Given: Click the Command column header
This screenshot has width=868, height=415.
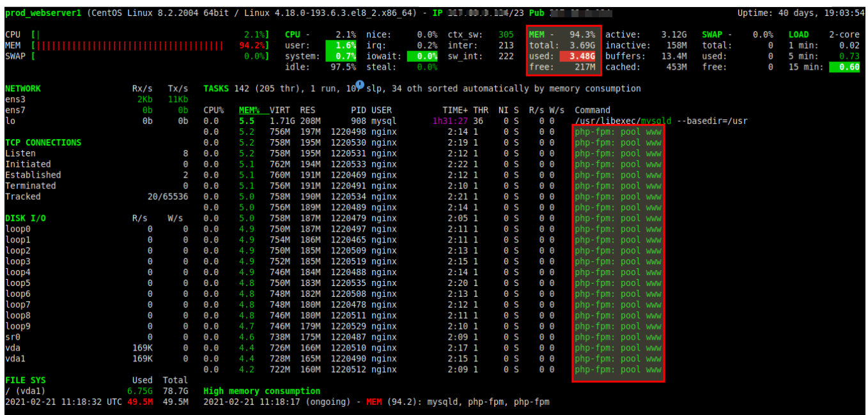Looking at the screenshot, I should [x=592, y=110].
